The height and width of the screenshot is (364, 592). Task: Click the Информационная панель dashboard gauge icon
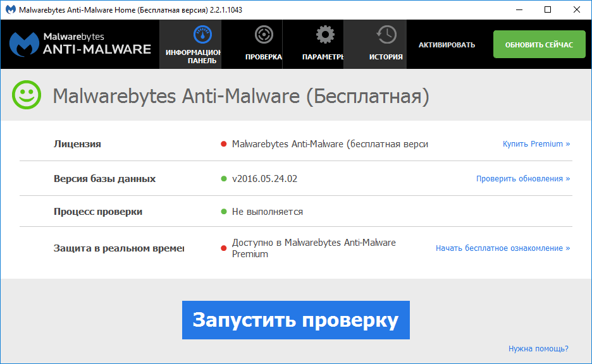202,33
